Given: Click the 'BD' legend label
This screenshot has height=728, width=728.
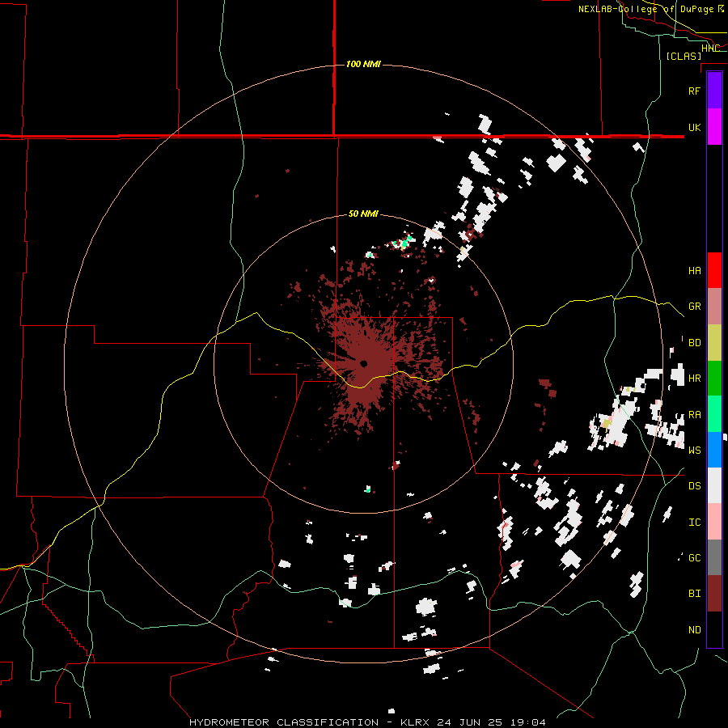Looking at the screenshot, I should click(x=694, y=343).
